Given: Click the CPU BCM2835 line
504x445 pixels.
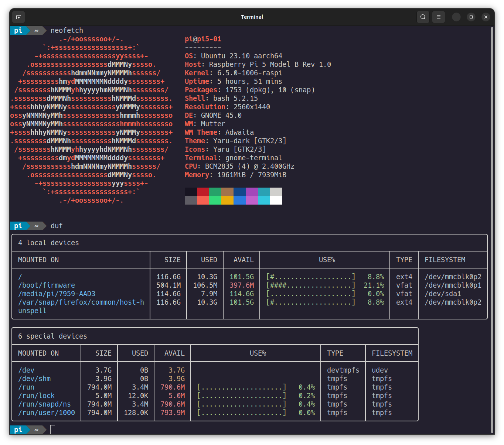Looking at the screenshot, I should pos(239,166).
